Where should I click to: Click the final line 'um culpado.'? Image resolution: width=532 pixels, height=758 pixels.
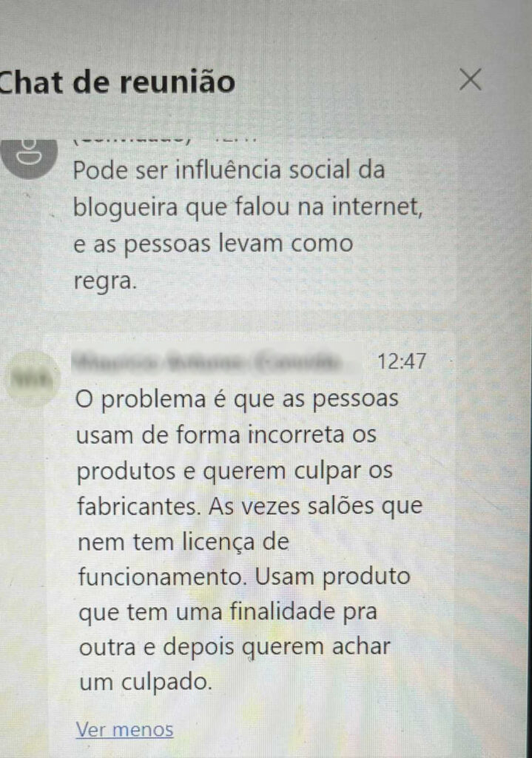pos(146,682)
